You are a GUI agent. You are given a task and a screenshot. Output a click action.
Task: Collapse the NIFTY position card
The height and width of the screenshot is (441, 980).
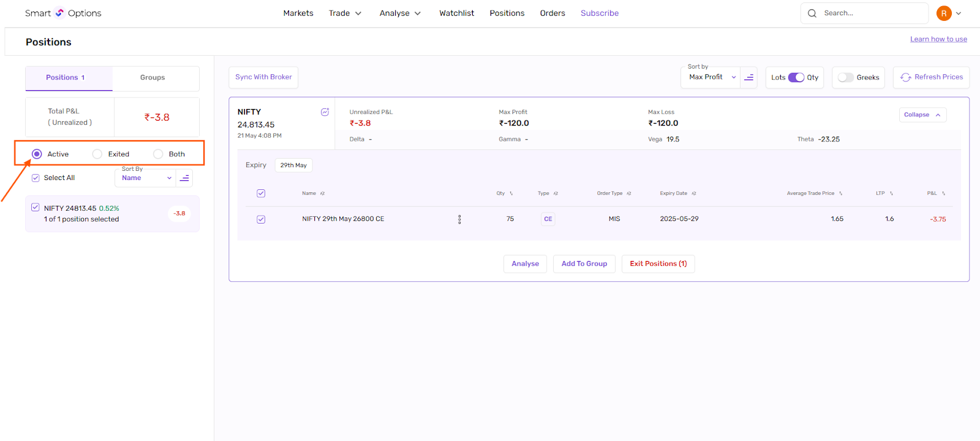pos(922,115)
